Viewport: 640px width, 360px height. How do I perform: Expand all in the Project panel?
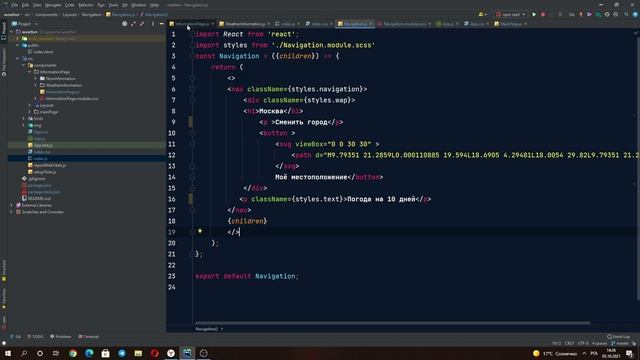pyautogui.click(x=133, y=24)
